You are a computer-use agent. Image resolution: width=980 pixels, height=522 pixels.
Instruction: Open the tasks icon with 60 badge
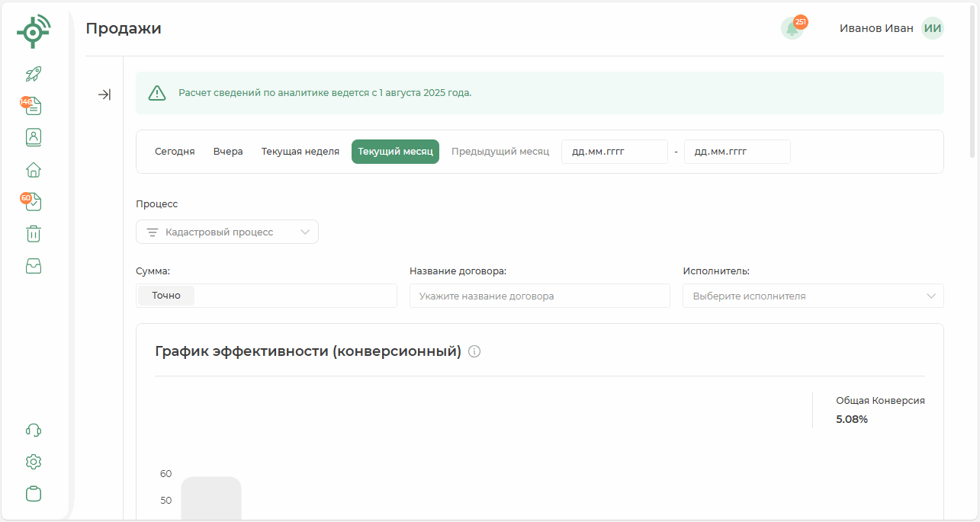(34, 202)
